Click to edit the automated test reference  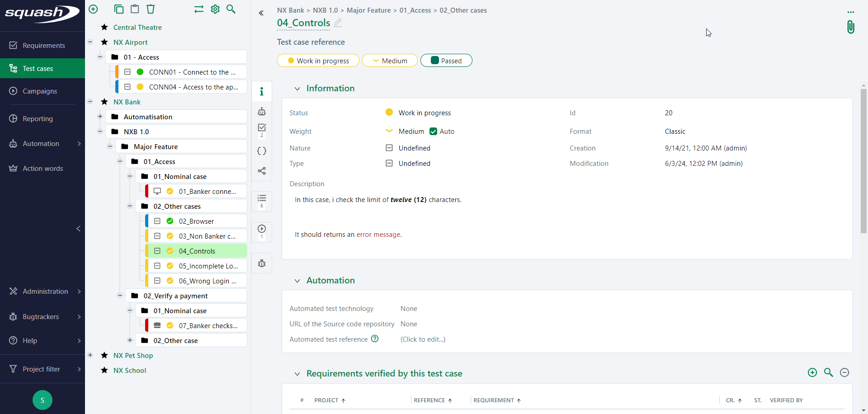423,339
